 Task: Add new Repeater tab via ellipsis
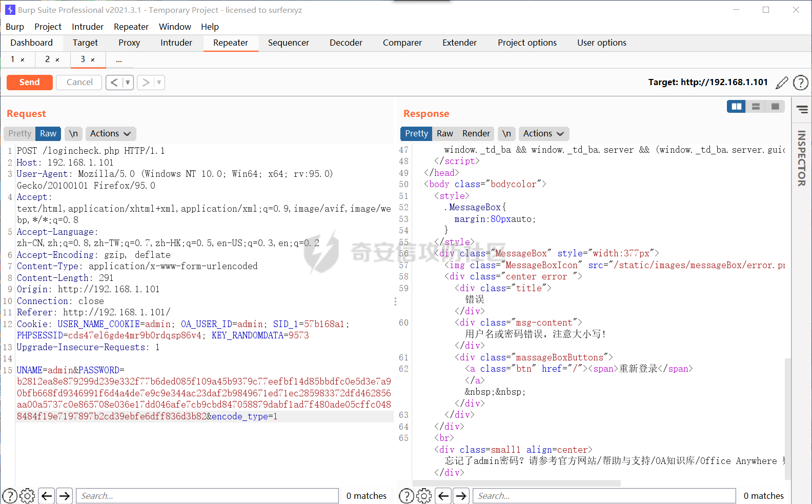(119, 60)
